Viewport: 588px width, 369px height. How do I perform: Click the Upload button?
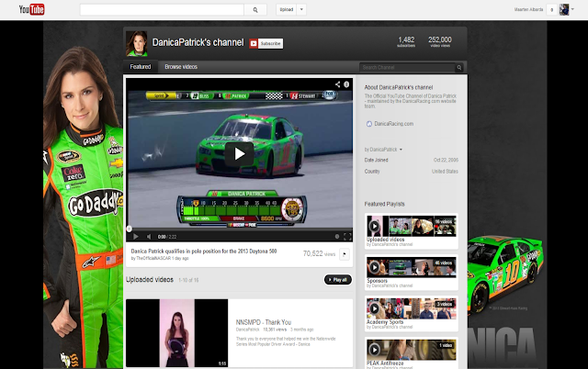(x=287, y=10)
